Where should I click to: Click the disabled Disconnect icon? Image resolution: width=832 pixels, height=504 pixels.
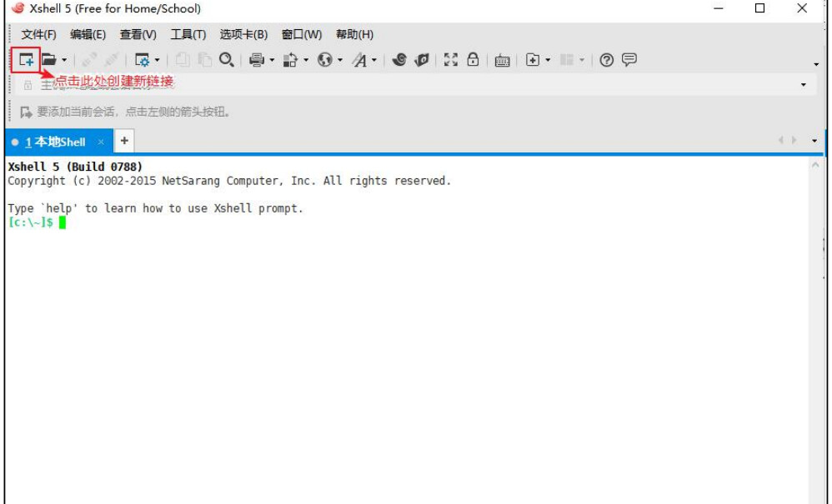pos(88,60)
